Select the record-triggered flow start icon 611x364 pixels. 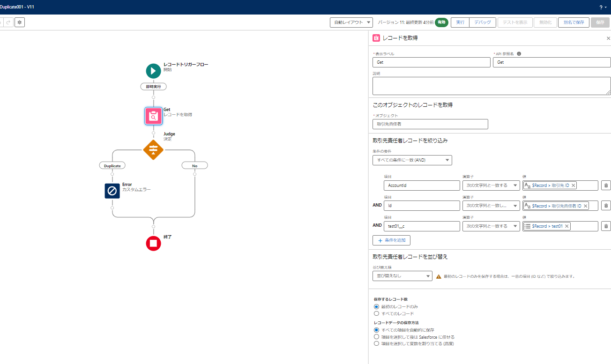click(153, 71)
